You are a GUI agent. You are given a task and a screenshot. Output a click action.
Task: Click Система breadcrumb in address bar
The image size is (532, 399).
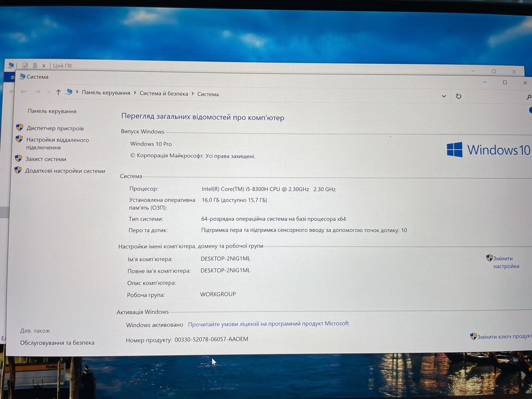(207, 94)
